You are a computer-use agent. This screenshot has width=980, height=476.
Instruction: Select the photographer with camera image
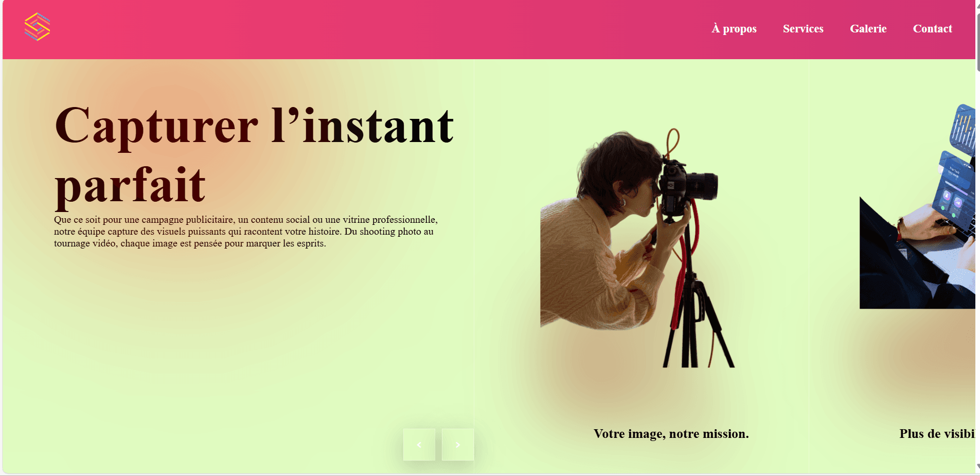point(638,248)
